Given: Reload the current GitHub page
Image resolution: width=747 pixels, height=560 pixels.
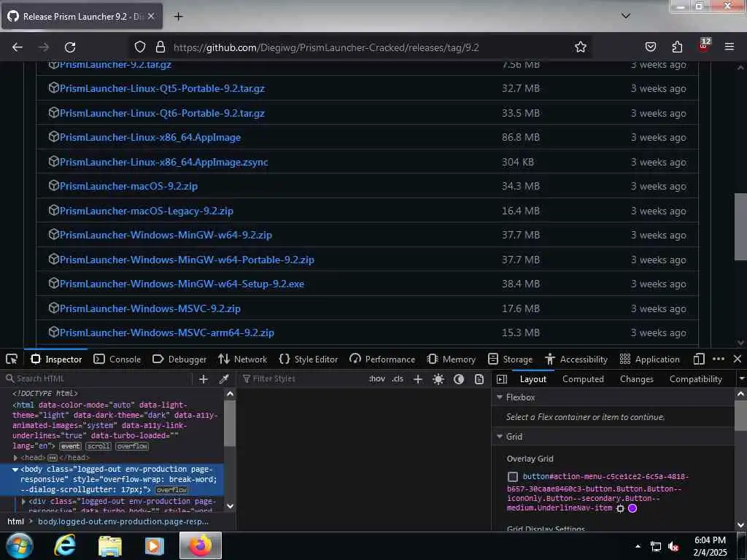Looking at the screenshot, I should coord(70,47).
